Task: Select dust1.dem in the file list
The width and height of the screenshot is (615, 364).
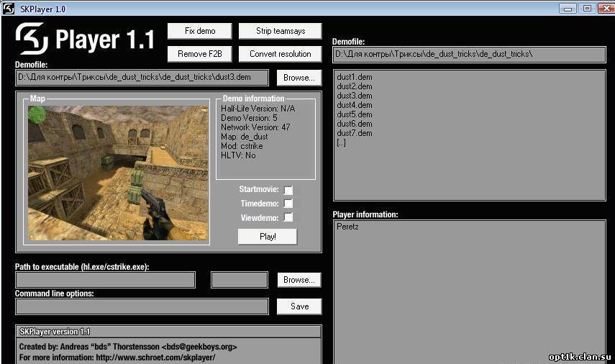Action: [354, 77]
